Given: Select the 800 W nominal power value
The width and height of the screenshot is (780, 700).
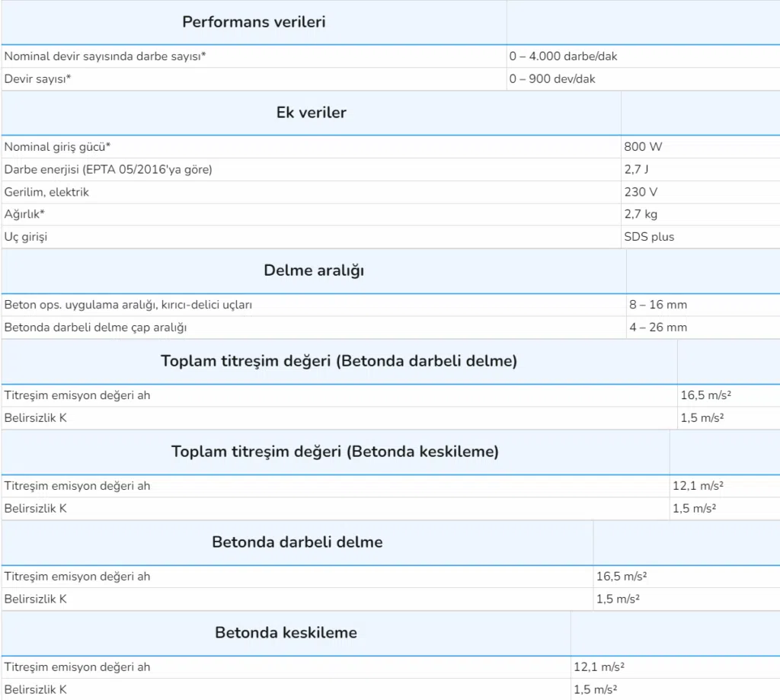Looking at the screenshot, I should pyautogui.click(x=643, y=147).
